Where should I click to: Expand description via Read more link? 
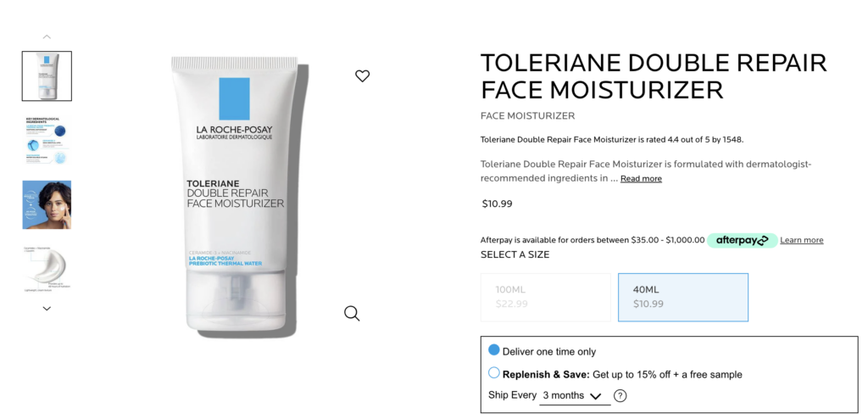click(x=641, y=178)
